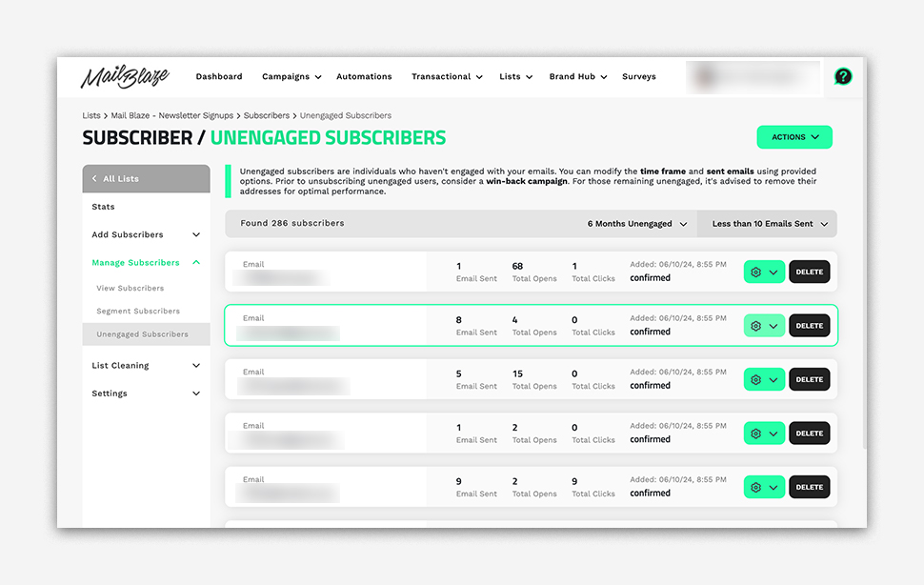Click gear icon in fourth subscriber row
Image resolution: width=924 pixels, height=585 pixels.
pos(756,434)
